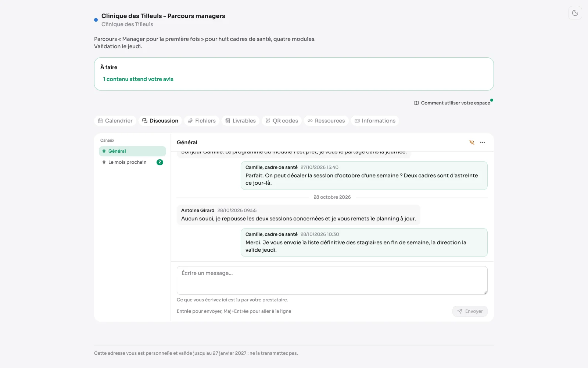
Task: Open the Livrables tab
Action: click(x=240, y=121)
